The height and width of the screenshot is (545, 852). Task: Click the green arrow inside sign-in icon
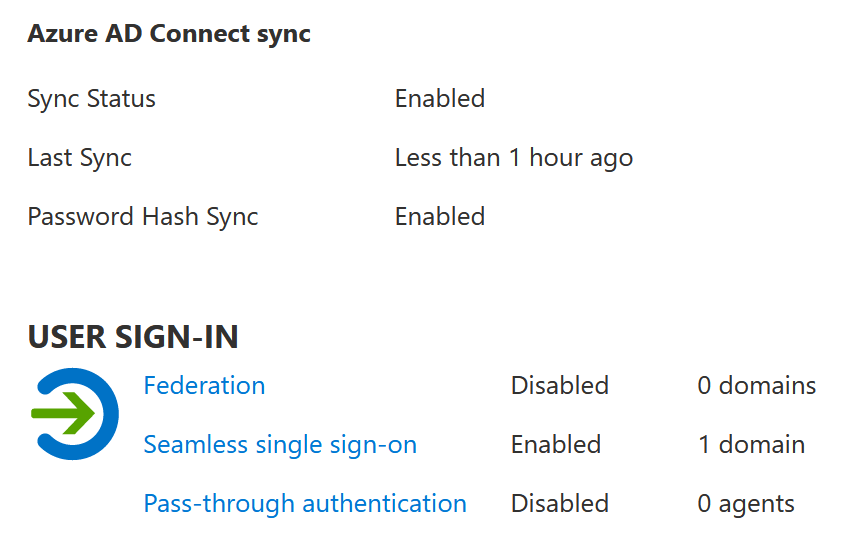[64, 414]
